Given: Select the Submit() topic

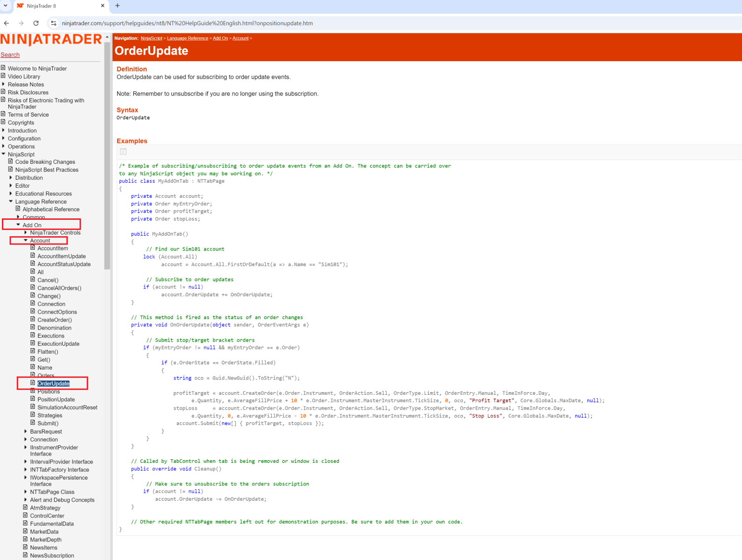Looking at the screenshot, I should 48,423.
